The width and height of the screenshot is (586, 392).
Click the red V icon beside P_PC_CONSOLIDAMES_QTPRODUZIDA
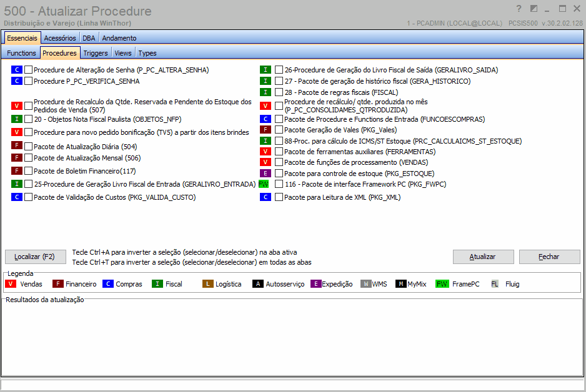tap(266, 105)
